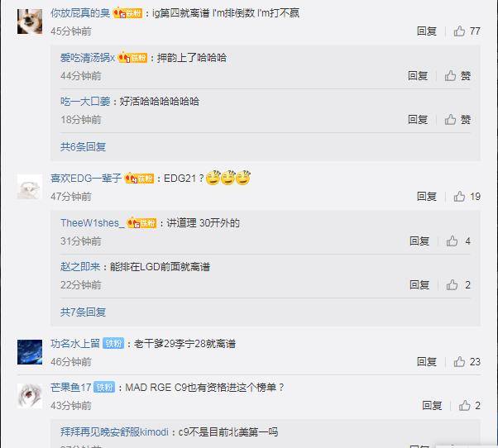This screenshot has width=498, height=448.
Task: Open 喜欢EDG一辈子 user profile name
Action: pyautogui.click(x=86, y=179)
